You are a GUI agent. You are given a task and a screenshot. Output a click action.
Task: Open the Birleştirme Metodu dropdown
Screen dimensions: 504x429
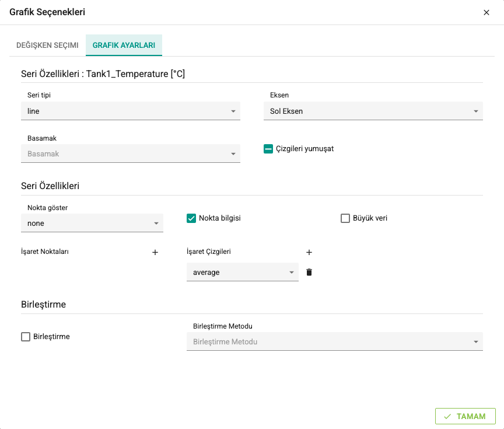(335, 341)
